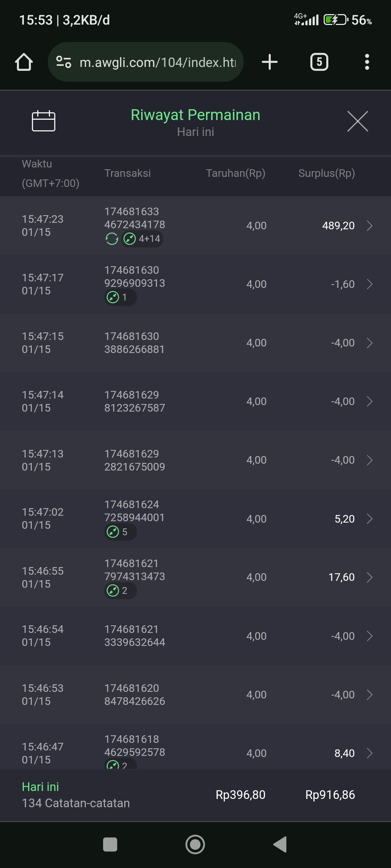Screen dimensions: 391x868
Task: Tap the site settings icon in address bar
Action: click(x=64, y=62)
